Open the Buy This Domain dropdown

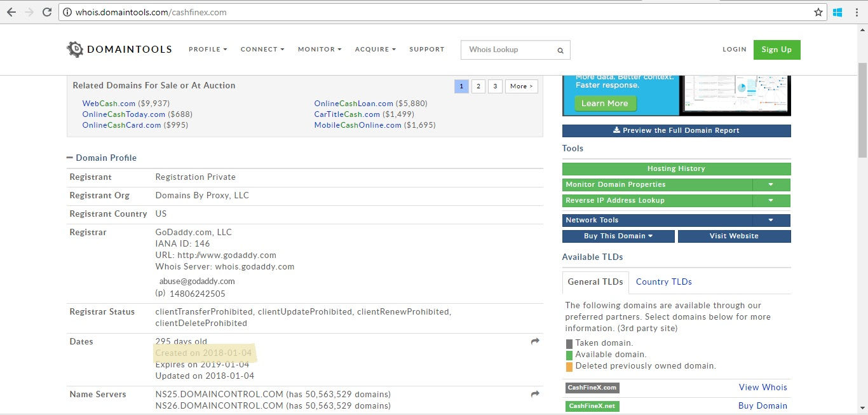coord(618,236)
